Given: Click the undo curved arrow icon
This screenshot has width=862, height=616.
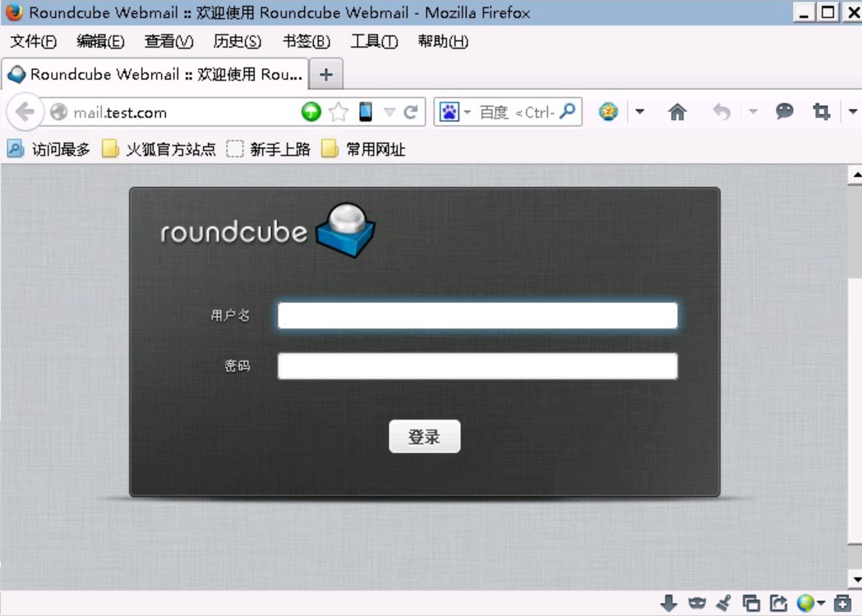Looking at the screenshot, I should pos(721,112).
